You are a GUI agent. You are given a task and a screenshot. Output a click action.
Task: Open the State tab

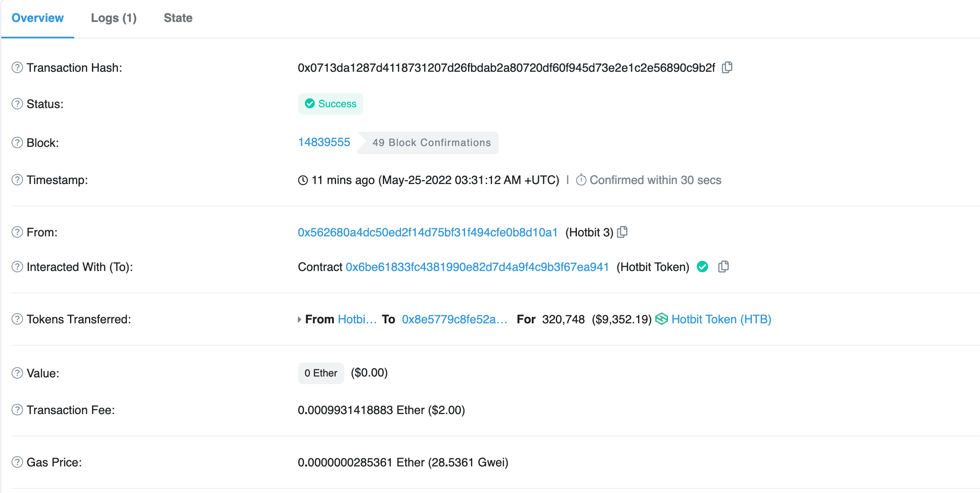click(178, 18)
